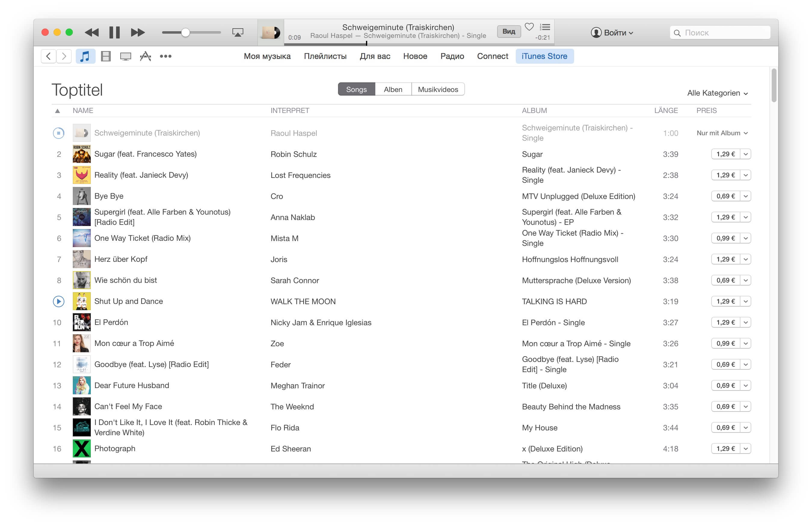812x526 pixels.
Task: Select the Alben segment
Action: 393,89
